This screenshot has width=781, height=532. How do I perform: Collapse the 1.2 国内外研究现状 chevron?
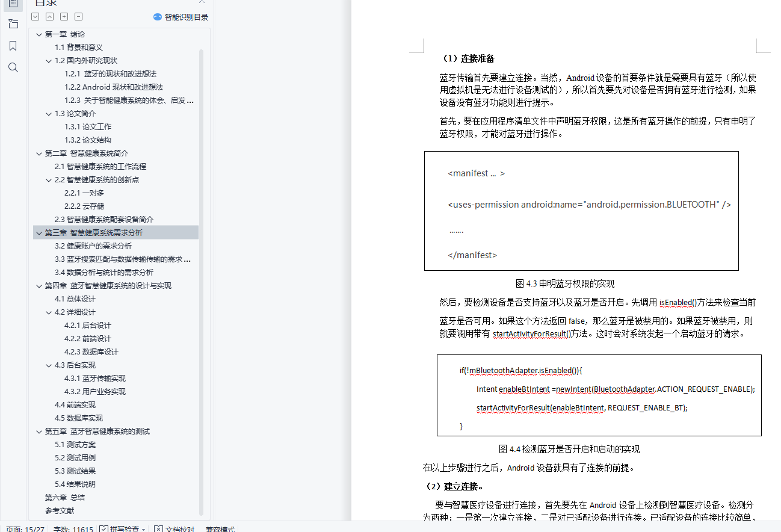[49, 61]
